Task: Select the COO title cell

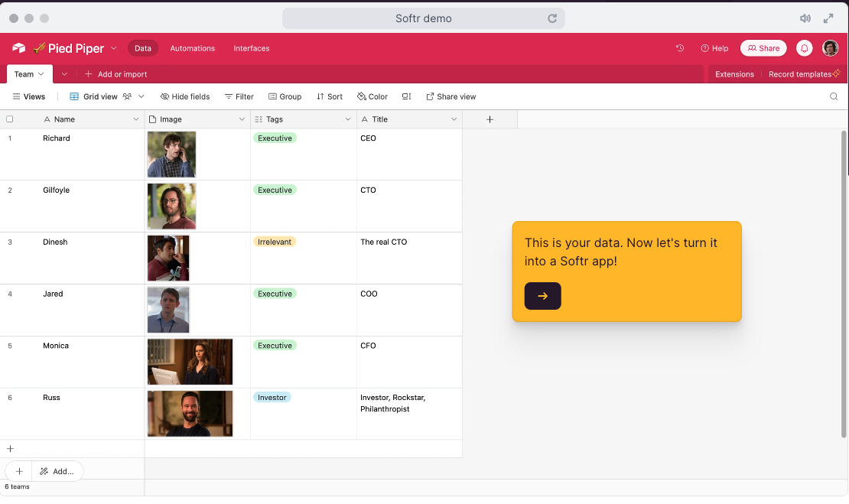Action: click(409, 311)
